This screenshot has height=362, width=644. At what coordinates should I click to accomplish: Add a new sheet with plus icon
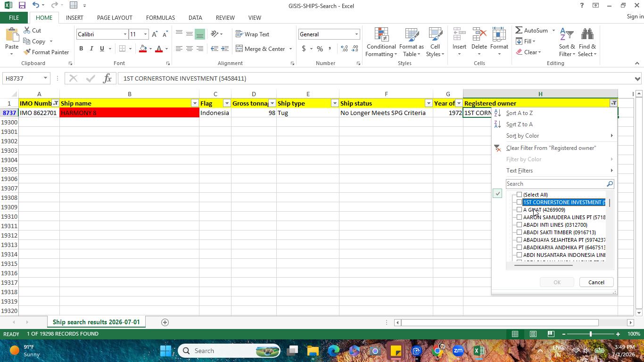(165, 322)
